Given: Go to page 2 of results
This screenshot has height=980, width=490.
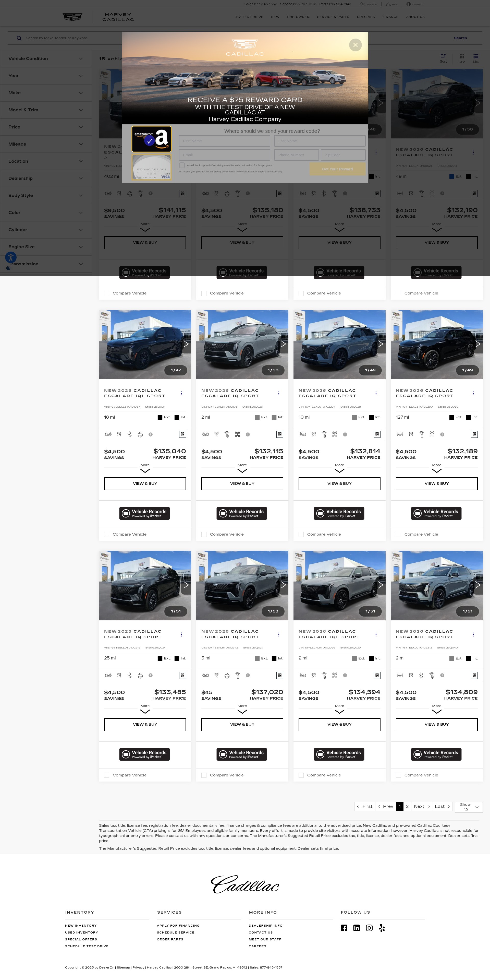Looking at the screenshot, I should (x=407, y=806).
